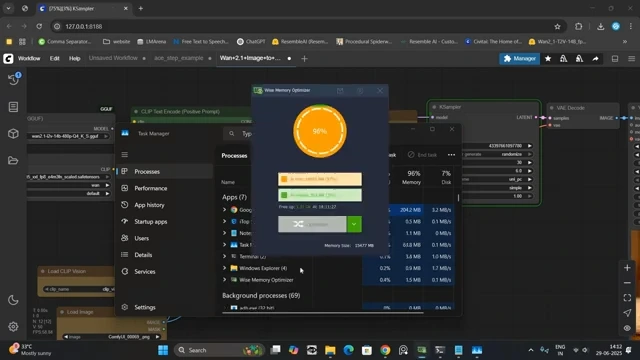
Task: Open ComfyUI settings gear icon
Action: point(13,327)
